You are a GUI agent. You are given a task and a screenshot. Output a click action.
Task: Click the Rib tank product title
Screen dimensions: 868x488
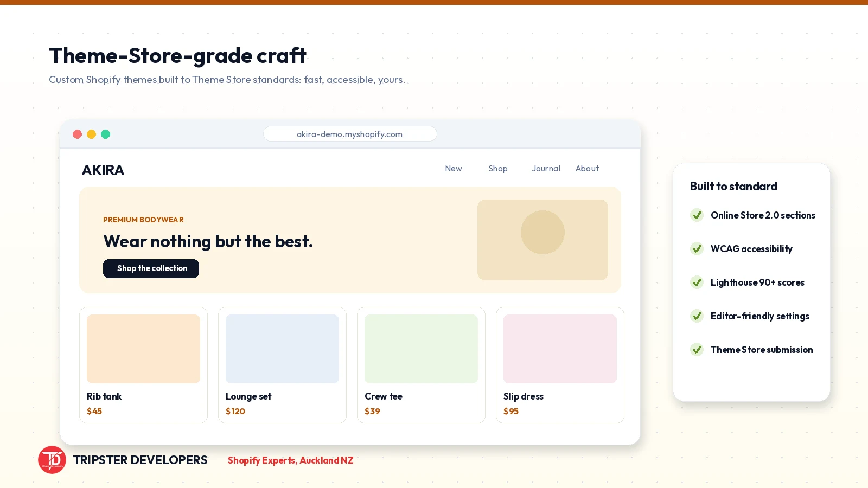pos(104,396)
